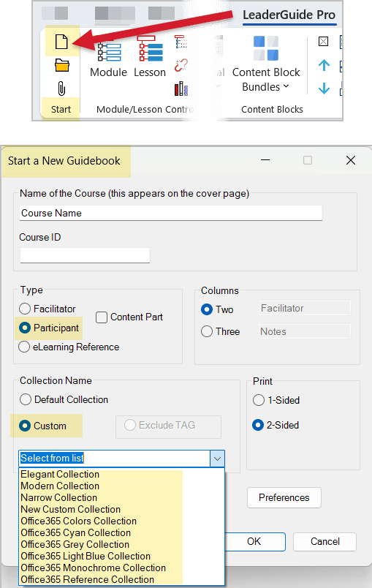Open the LeaderGuide Pro ribbon tab
This screenshot has width=372, height=588.
(289, 15)
